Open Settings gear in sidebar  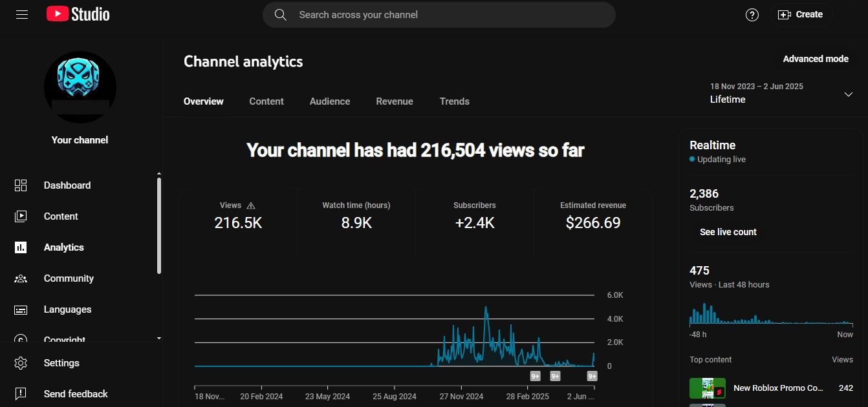[x=21, y=363]
